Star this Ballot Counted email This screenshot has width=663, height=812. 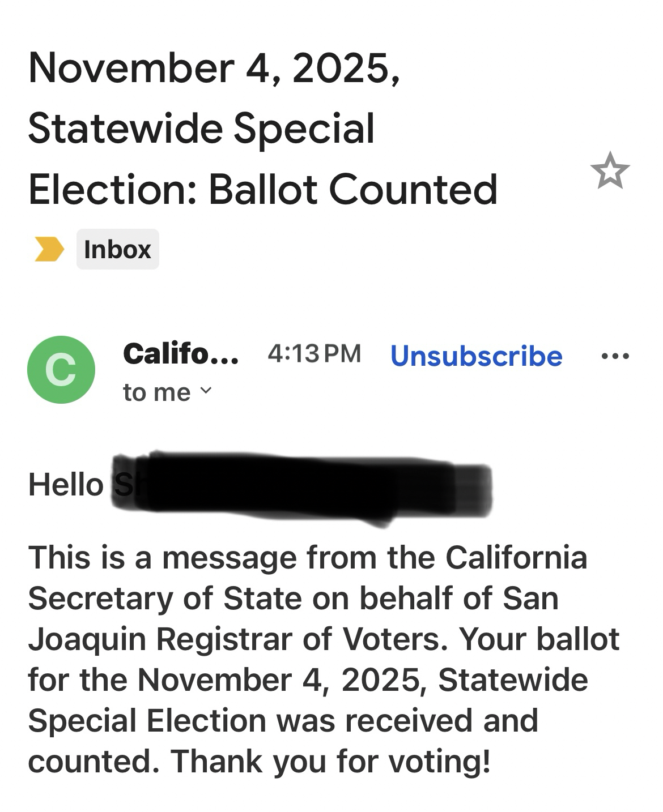(x=609, y=170)
